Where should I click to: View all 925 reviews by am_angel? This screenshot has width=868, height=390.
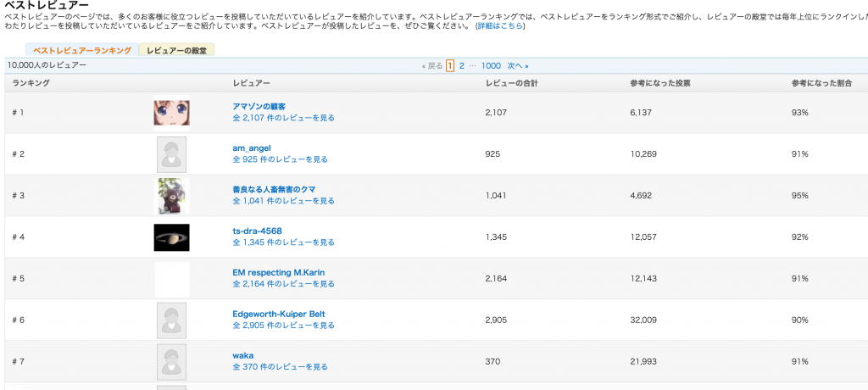point(280,159)
